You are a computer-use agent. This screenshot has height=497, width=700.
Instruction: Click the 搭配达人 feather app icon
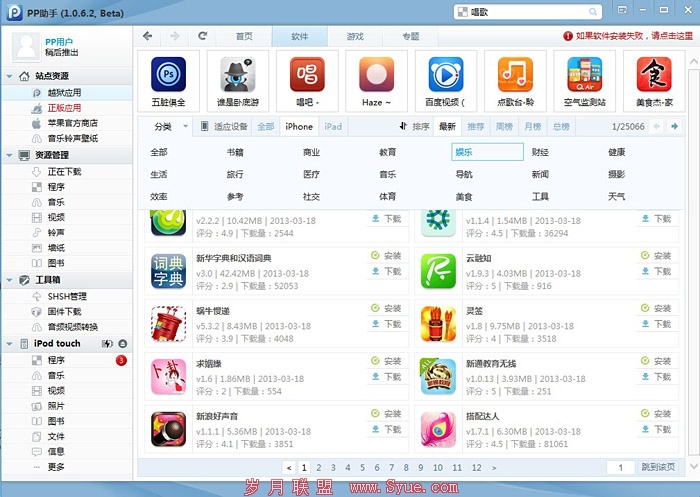pos(438,429)
